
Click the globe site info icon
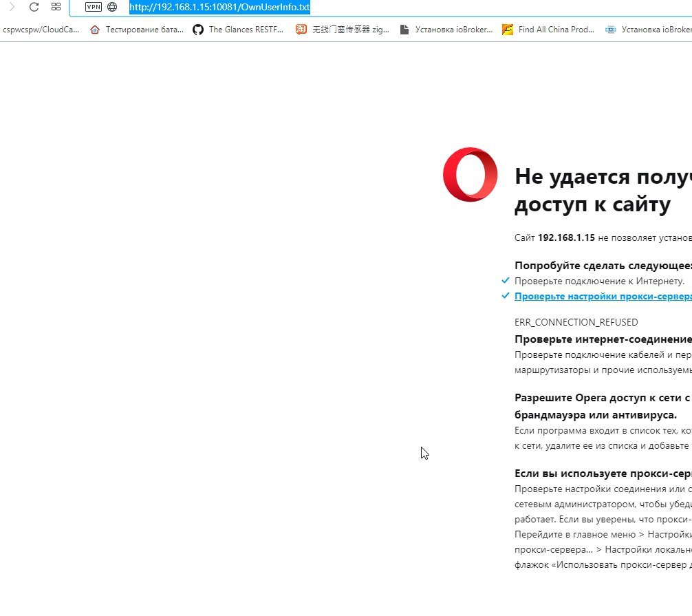point(112,7)
